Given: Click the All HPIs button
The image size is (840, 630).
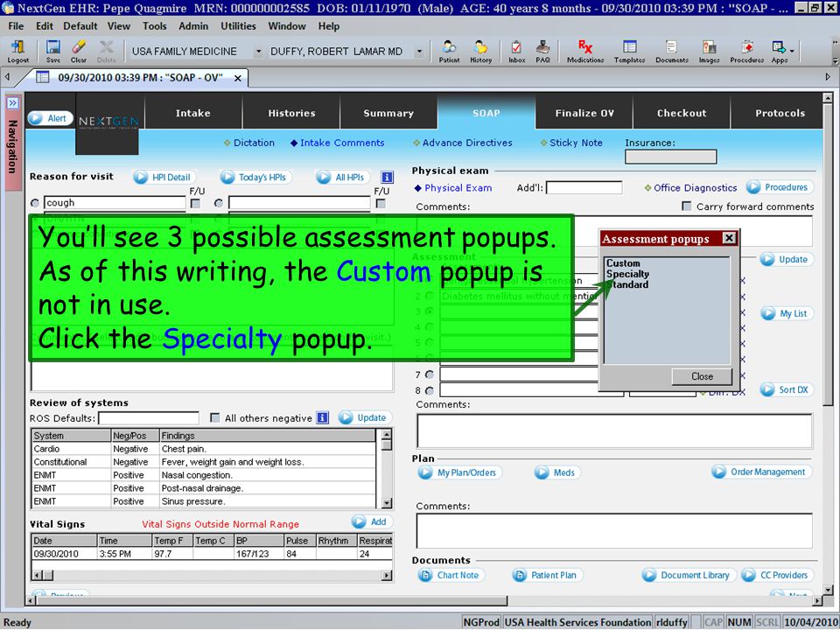Looking at the screenshot, I should [x=342, y=178].
